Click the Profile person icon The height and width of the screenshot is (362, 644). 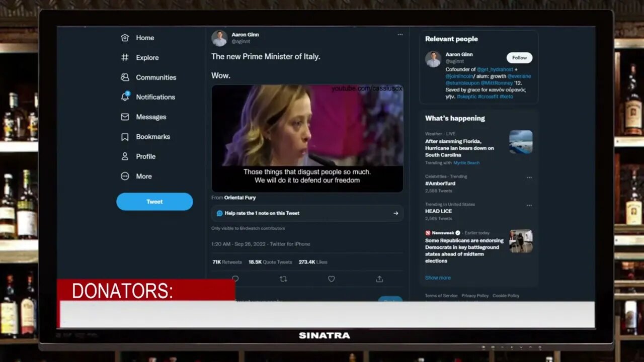tap(125, 156)
